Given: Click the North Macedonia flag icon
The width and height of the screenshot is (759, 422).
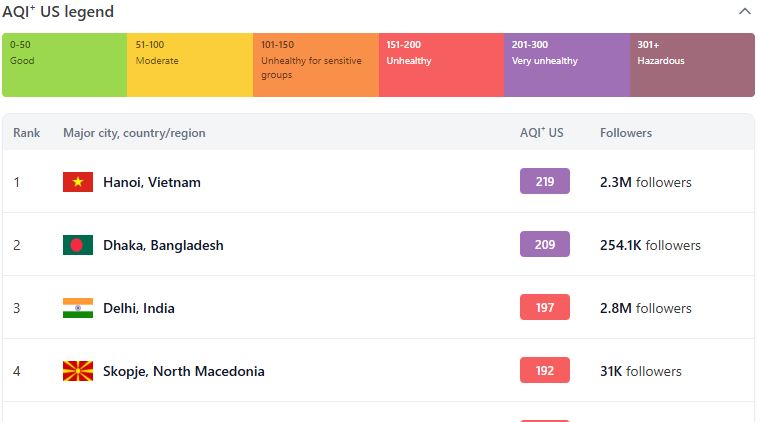Looking at the screenshot, I should (78, 371).
